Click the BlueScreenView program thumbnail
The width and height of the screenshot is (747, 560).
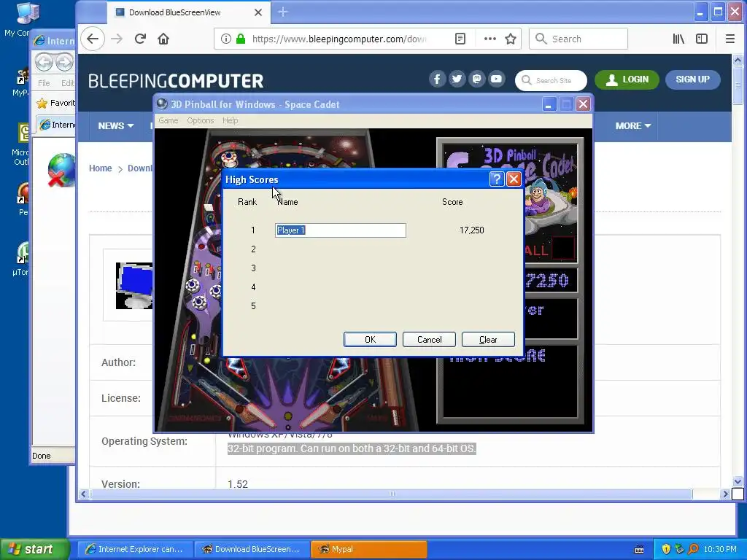pyautogui.click(x=134, y=286)
